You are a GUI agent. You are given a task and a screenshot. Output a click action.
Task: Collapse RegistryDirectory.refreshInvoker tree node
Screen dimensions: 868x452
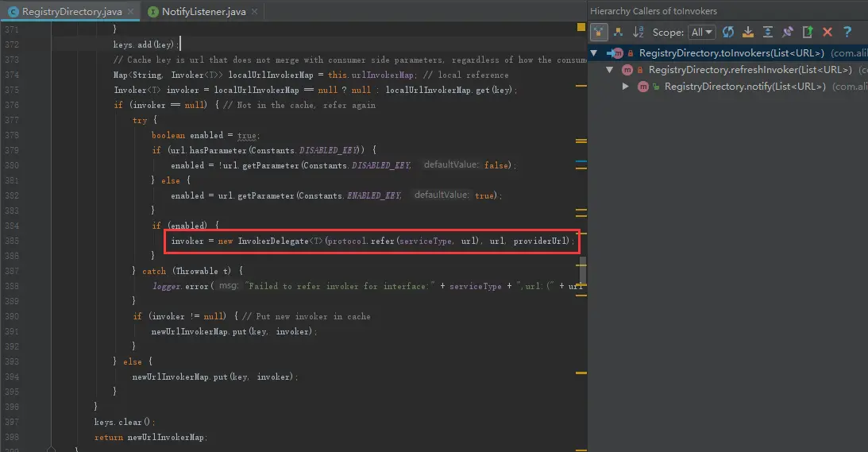click(609, 70)
